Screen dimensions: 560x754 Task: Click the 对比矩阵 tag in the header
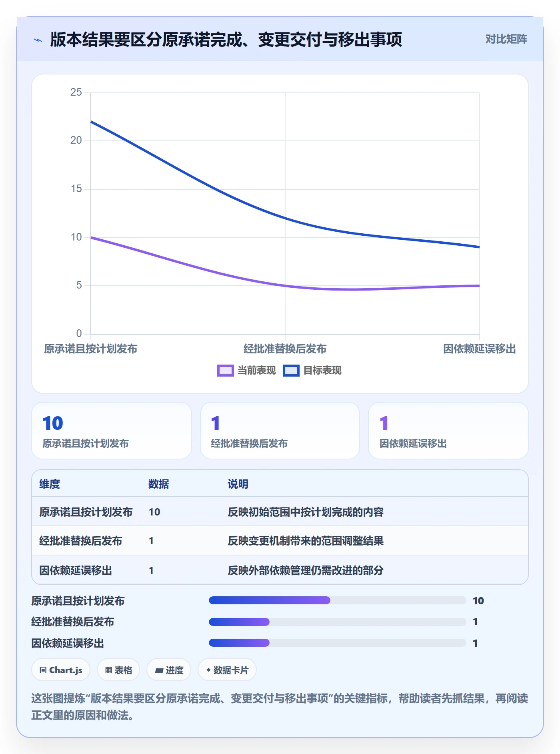point(506,39)
